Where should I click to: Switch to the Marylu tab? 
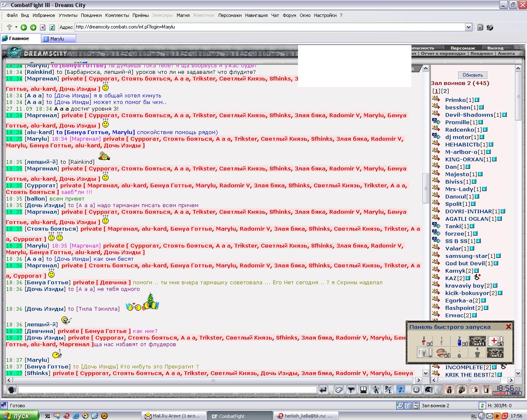click(x=58, y=39)
